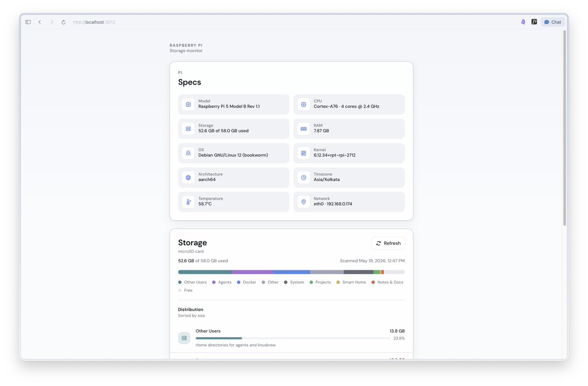Click the Debian GNU/Linux 12 (bookworm) value

point(233,155)
